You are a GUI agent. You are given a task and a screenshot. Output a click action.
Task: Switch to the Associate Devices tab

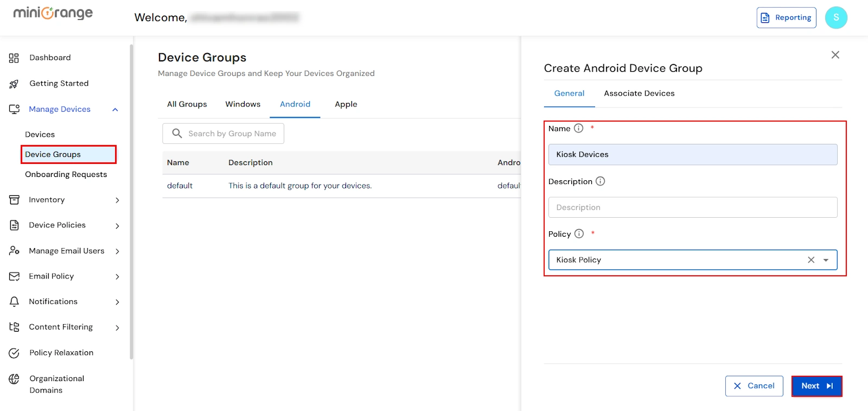[x=639, y=93]
